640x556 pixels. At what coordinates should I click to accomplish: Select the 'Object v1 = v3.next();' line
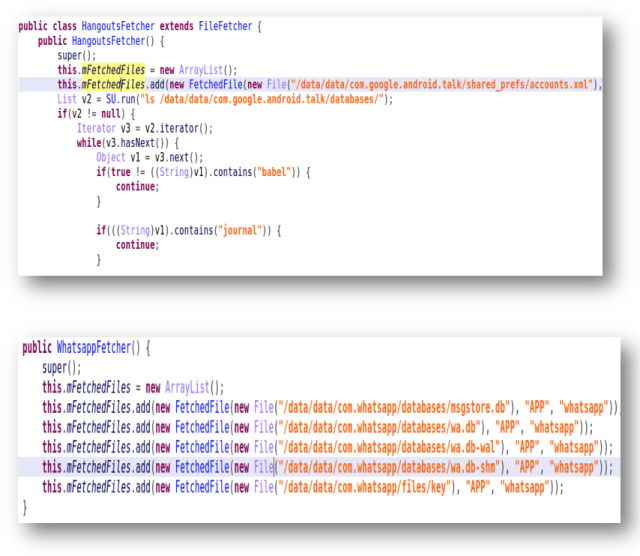[149, 157]
